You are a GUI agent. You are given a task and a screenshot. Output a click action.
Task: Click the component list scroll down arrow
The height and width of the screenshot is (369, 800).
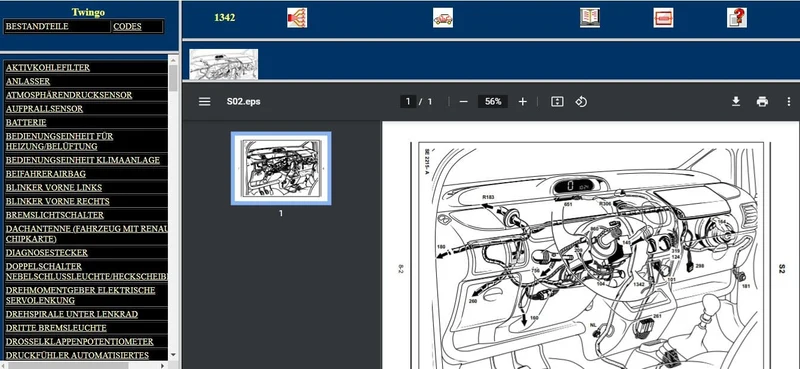tap(173, 354)
